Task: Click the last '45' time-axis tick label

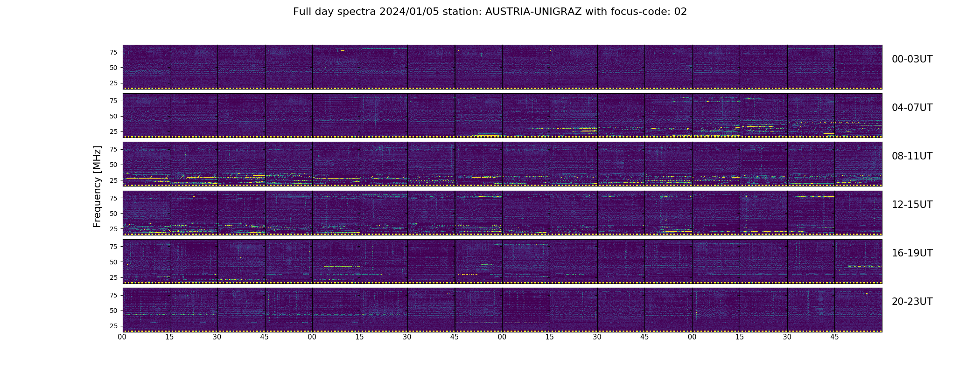Action: [834, 337]
